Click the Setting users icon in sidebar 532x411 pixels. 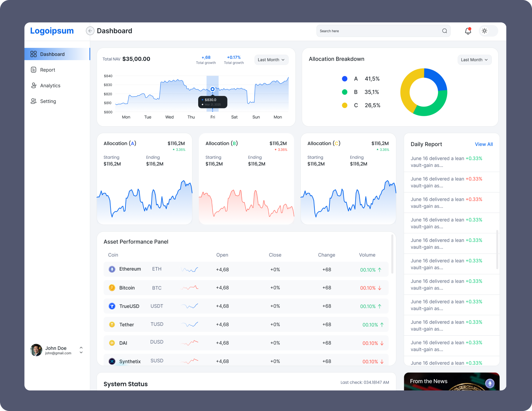tap(34, 101)
